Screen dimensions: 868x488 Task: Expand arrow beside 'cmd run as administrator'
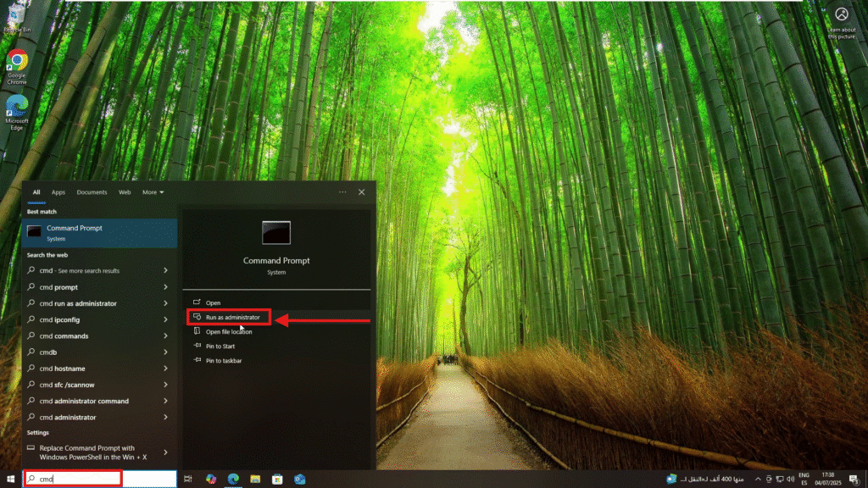[x=165, y=303]
